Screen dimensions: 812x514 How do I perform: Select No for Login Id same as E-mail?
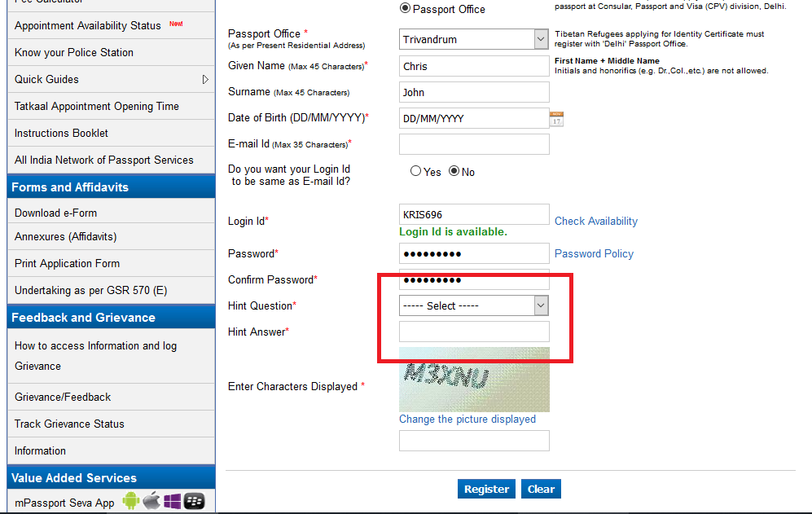pyautogui.click(x=453, y=170)
